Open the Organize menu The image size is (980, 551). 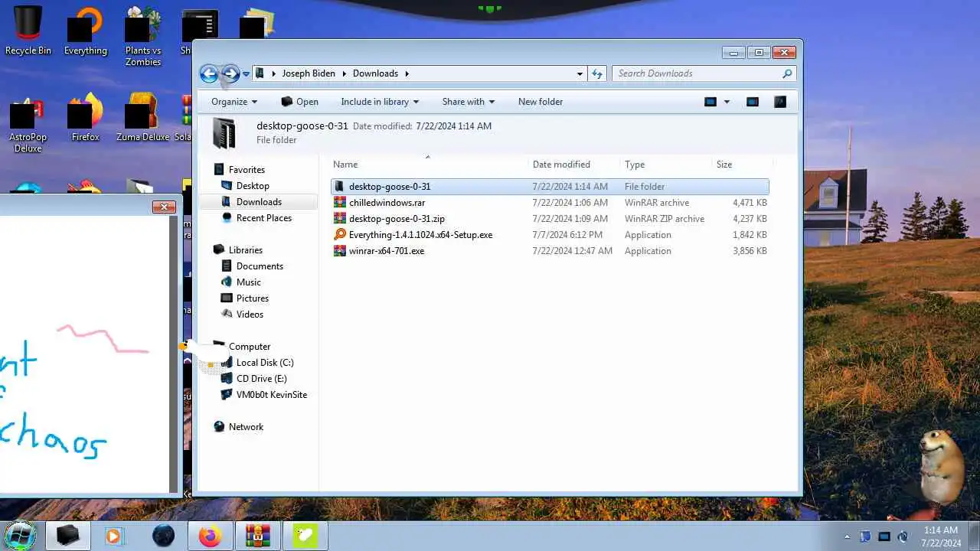(234, 102)
